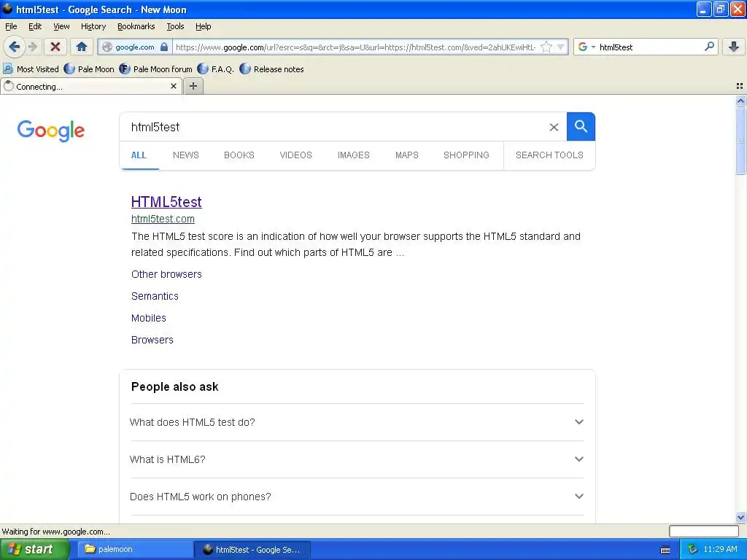Open the URL history dropdown arrow
The height and width of the screenshot is (560, 747).
coord(561,47)
